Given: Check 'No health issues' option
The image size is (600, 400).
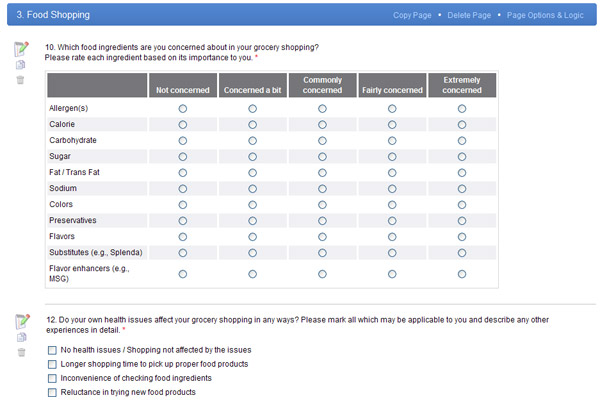Looking at the screenshot, I should coord(52,350).
